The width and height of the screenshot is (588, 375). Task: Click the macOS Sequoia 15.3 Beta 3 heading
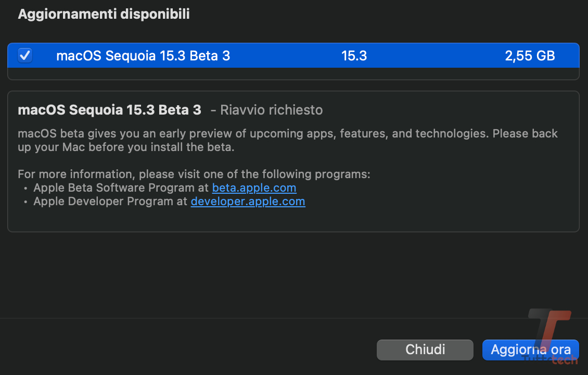109,110
